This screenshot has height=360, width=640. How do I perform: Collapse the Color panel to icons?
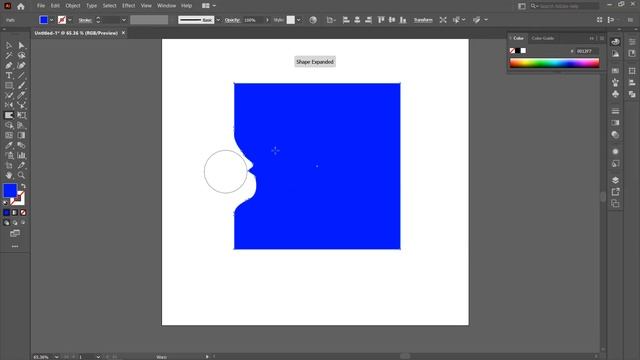(591, 38)
